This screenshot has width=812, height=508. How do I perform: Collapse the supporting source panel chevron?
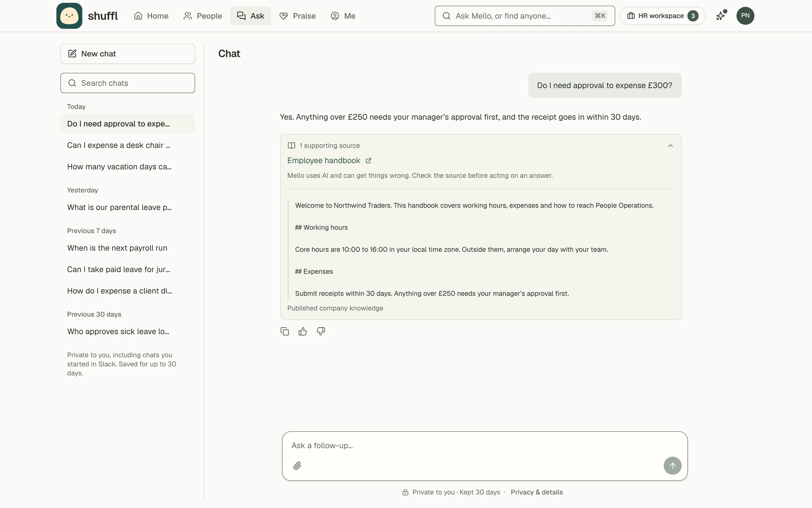670,146
